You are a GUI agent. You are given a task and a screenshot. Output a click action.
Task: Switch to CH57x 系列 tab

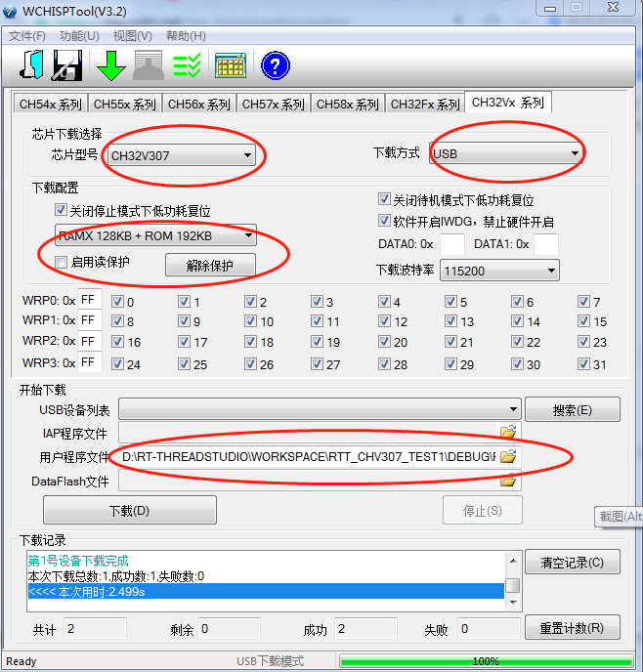coord(273,105)
